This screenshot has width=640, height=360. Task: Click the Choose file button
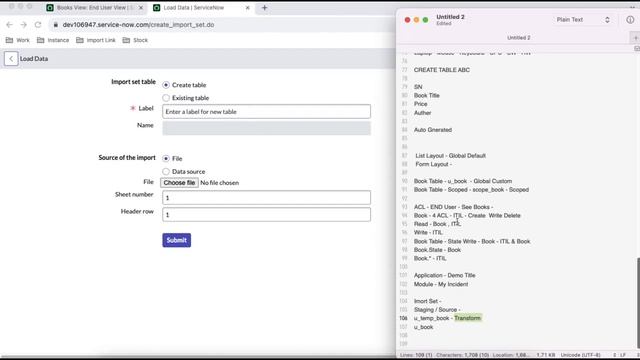pos(179,183)
